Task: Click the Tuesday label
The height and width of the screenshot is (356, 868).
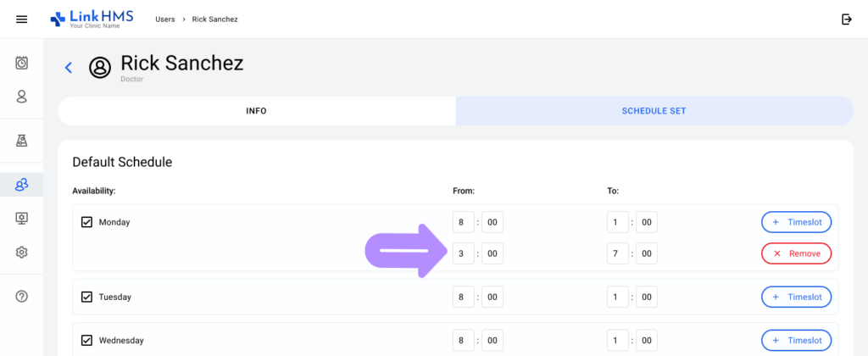Action: [x=114, y=297]
